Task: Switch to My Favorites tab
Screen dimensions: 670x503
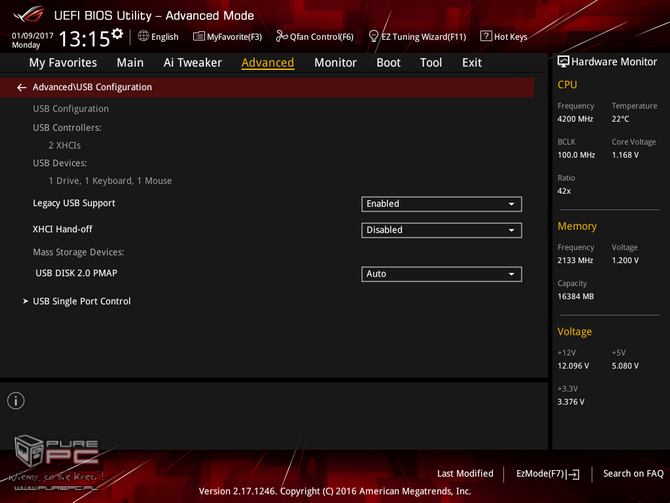Action: pyautogui.click(x=63, y=63)
